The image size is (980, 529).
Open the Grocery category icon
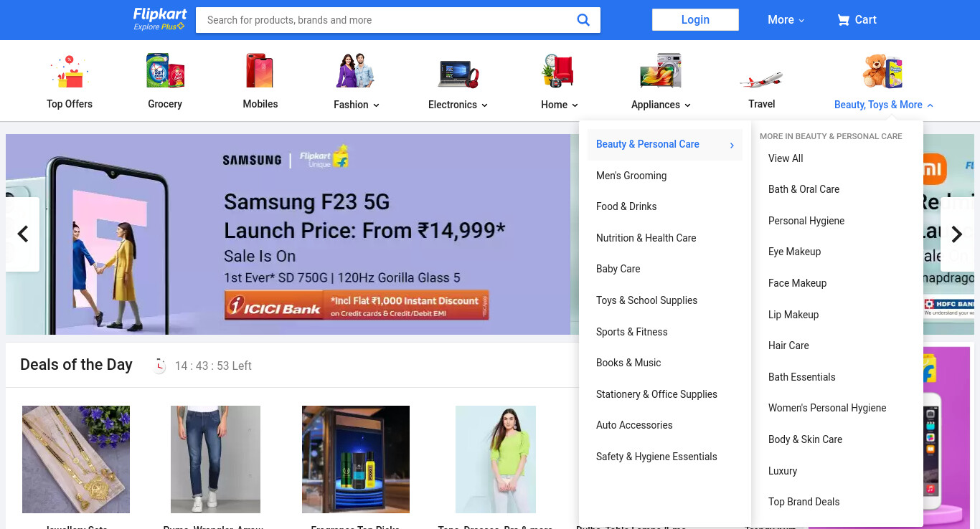pyautogui.click(x=165, y=71)
